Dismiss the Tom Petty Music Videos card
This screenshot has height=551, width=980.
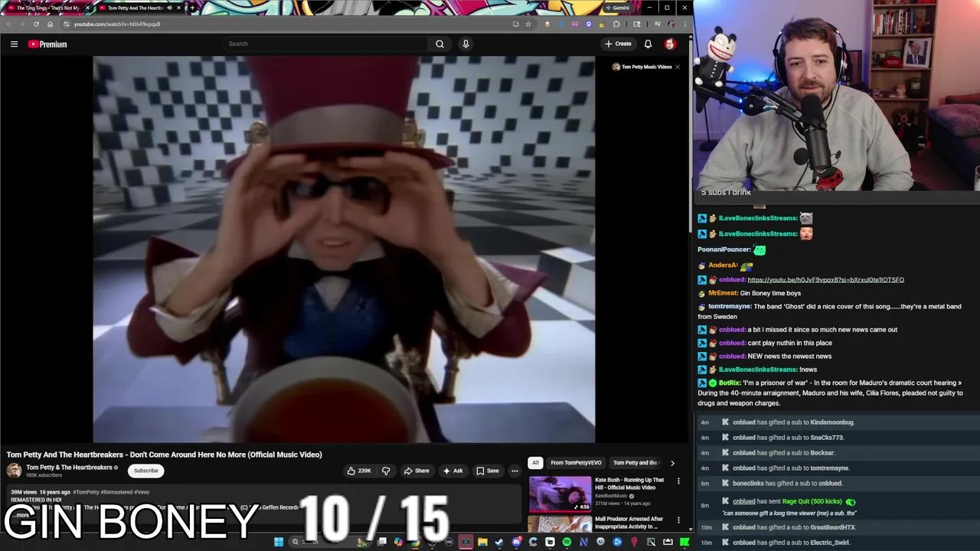(678, 67)
